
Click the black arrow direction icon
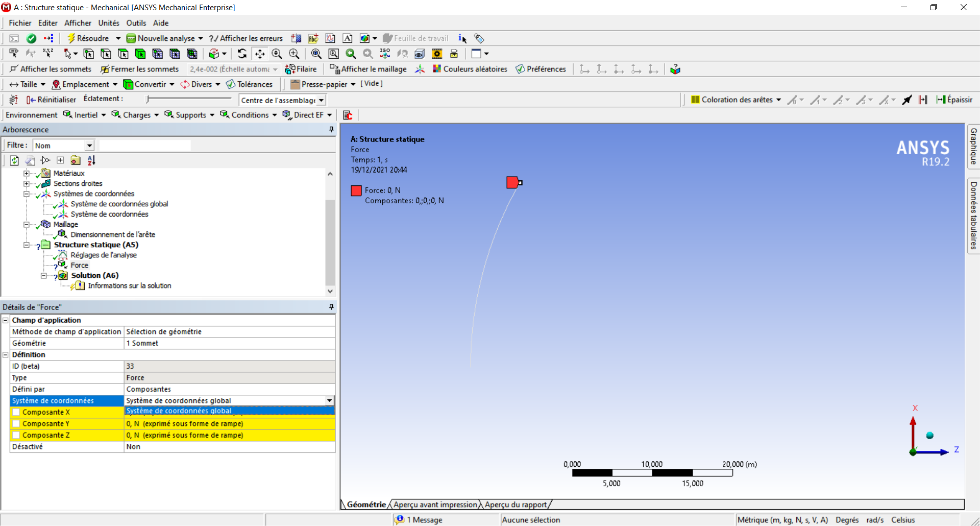(x=906, y=100)
